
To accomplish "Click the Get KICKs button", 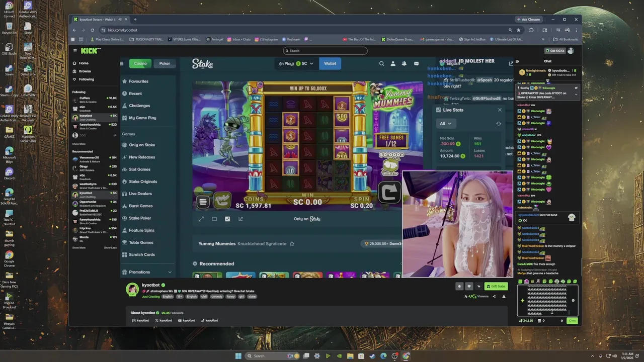I will coord(555,51).
